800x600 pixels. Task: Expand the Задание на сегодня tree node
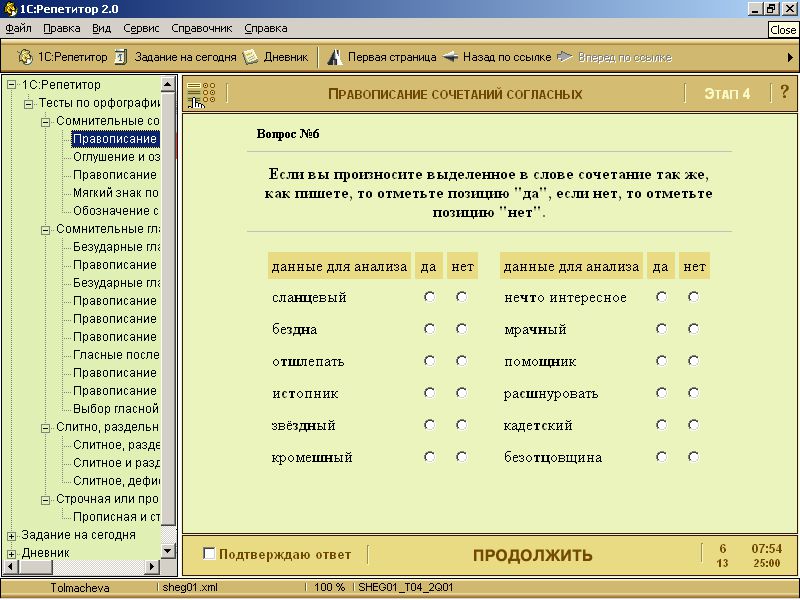coord(11,535)
